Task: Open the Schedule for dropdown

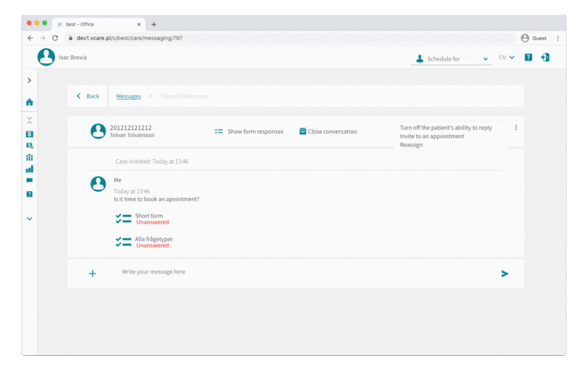Action: pos(451,59)
